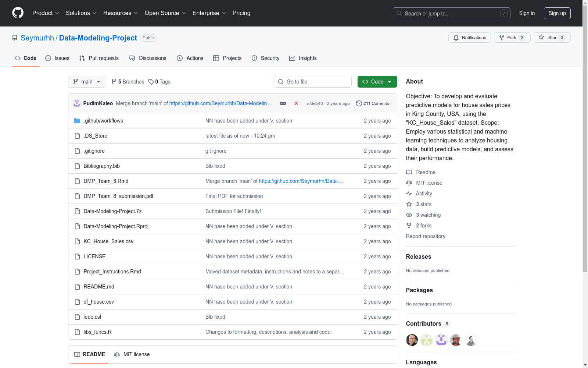588x368 pixels.
Task: Click the search magnifier icon in header
Action: pos(399,13)
